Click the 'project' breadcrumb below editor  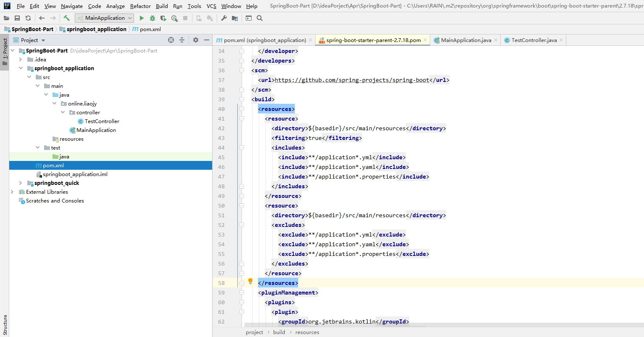254,332
